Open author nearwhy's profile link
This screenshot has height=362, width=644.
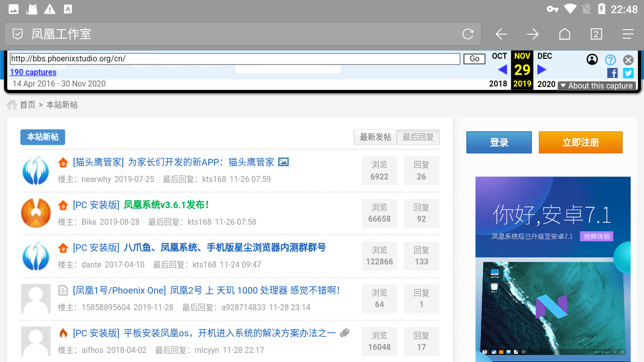(97, 179)
